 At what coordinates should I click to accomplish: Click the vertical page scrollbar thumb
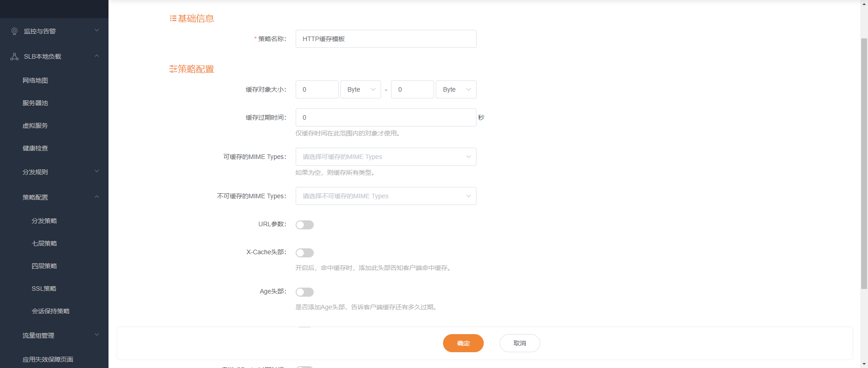pos(864,163)
